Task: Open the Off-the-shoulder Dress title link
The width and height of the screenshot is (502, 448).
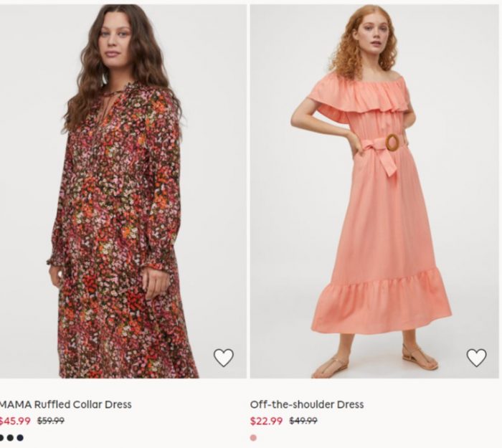Action: coord(307,404)
